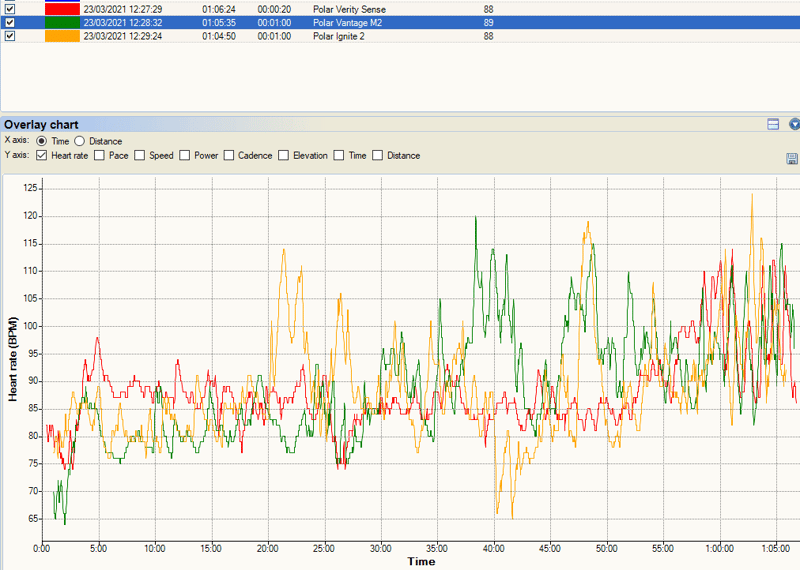Select the Distance radio button for X axis
The height and width of the screenshot is (570, 800).
pyautogui.click(x=80, y=142)
